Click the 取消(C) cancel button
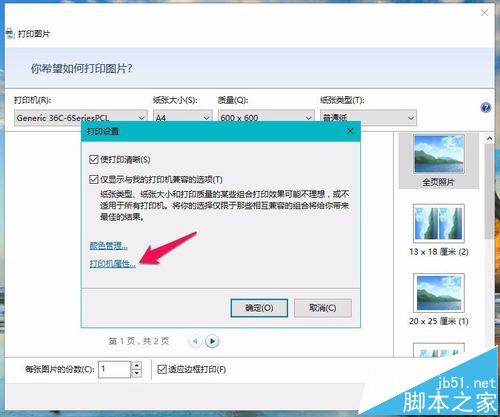This screenshot has height=417, width=500. [x=323, y=308]
